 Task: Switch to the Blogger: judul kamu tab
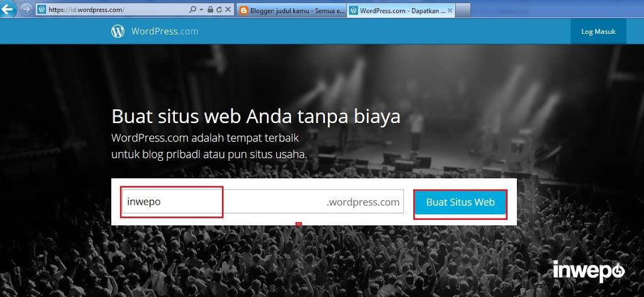tap(292, 11)
